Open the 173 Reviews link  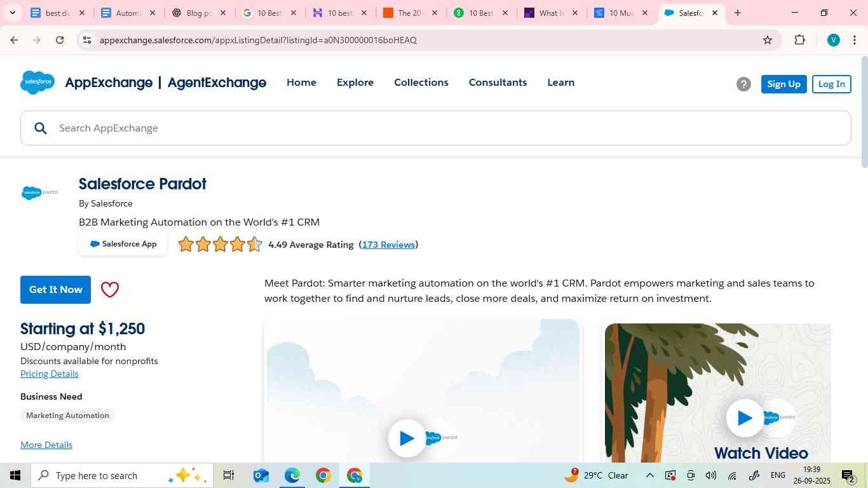coord(388,245)
